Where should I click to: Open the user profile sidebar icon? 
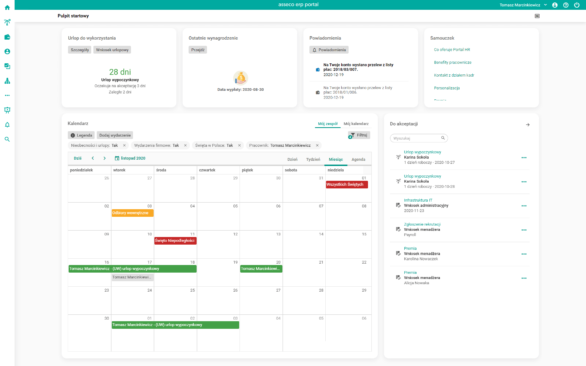tap(7, 52)
